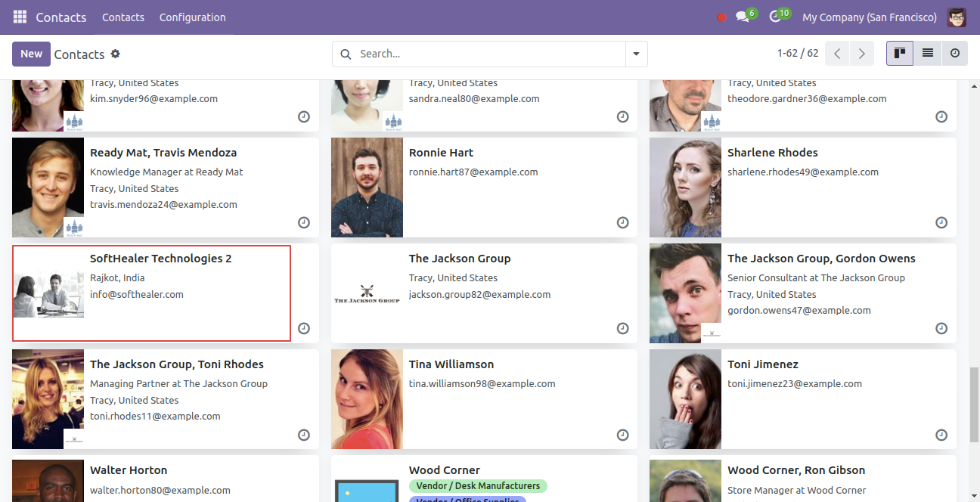
Task: Open The Jackson Group logo thumbnail
Action: (367, 293)
